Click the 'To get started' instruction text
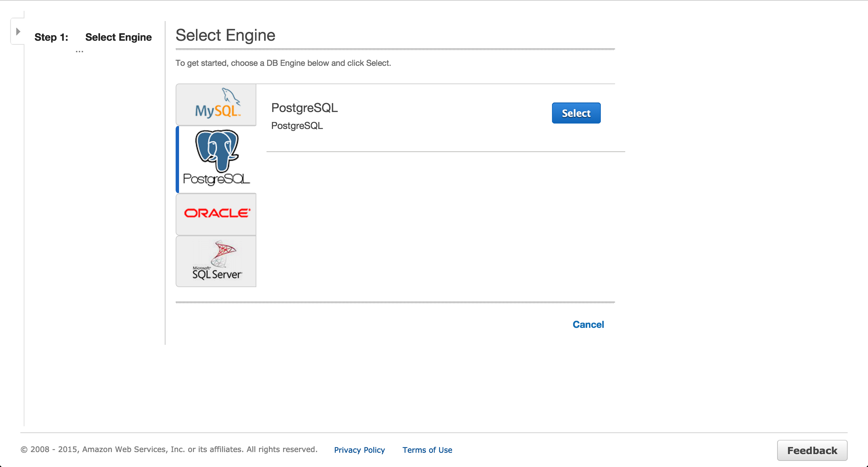The image size is (868, 467). click(283, 63)
